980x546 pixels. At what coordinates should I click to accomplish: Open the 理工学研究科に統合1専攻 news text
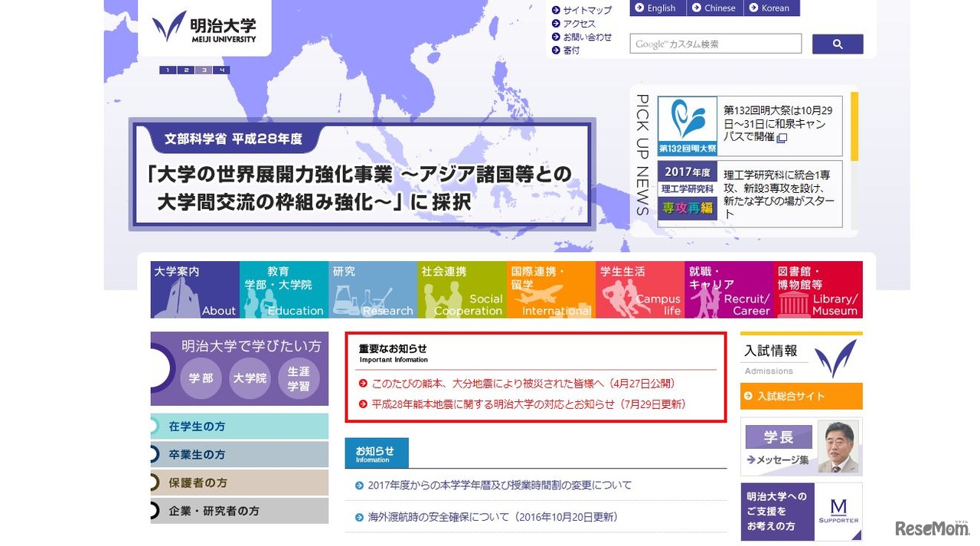coord(779,194)
